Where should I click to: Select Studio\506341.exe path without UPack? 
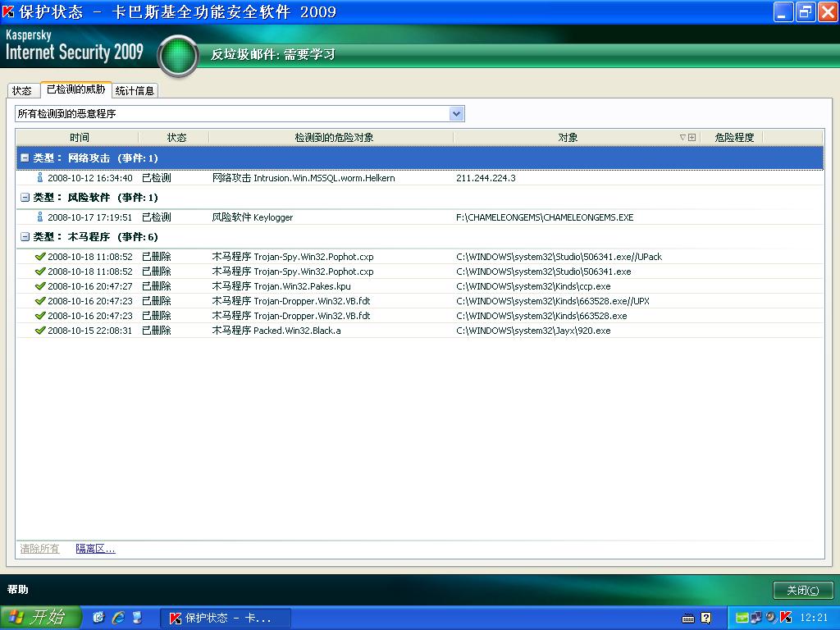click(544, 272)
